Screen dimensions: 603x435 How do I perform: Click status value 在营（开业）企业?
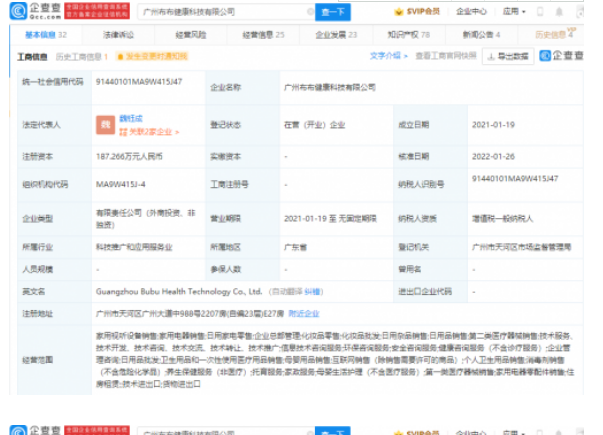point(315,125)
